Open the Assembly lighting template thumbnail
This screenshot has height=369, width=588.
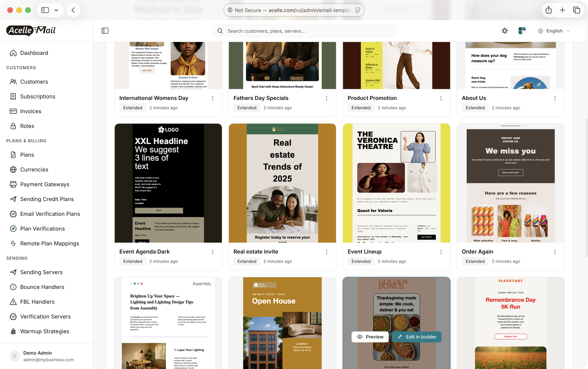(x=168, y=323)
